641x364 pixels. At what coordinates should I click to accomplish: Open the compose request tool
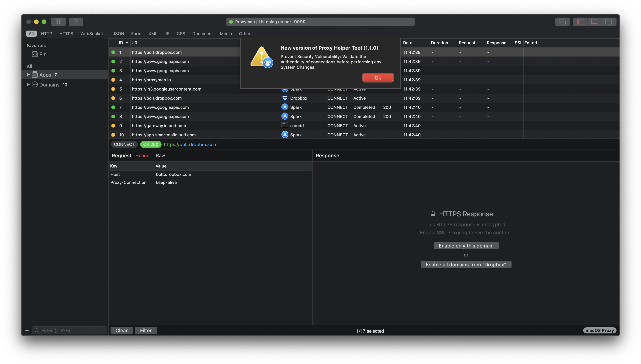pyautogui.click(x=76, y=22)
